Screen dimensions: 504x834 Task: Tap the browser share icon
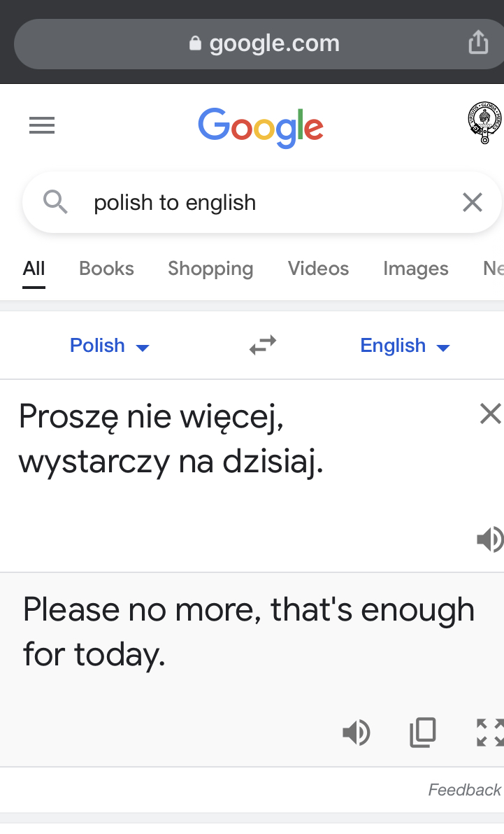click(478, 42)
